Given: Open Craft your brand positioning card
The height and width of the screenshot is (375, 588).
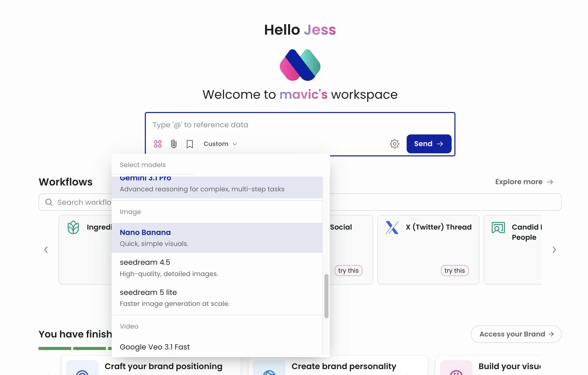Looking at the screenshot, I should point(151,366).
